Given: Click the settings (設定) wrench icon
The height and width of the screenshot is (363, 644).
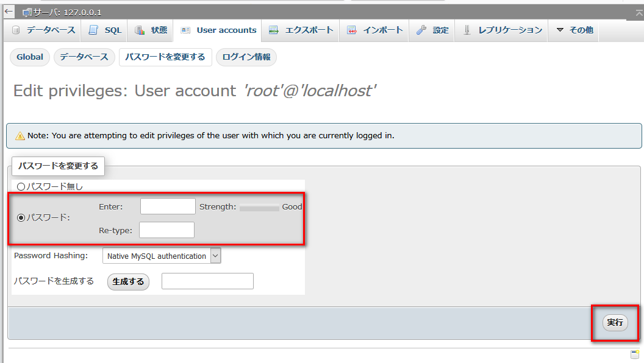Looking at the screenshot, I should (421, 30).
